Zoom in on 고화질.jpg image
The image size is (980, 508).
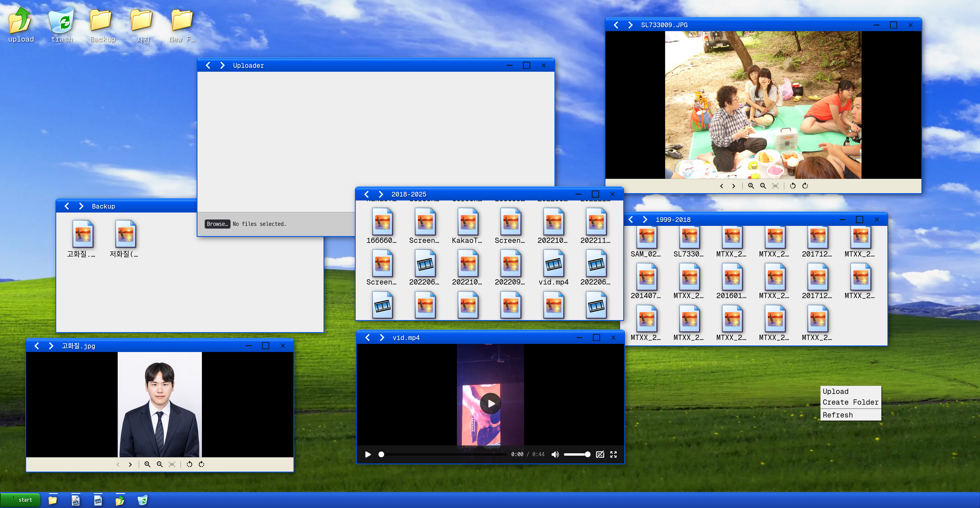147,464
